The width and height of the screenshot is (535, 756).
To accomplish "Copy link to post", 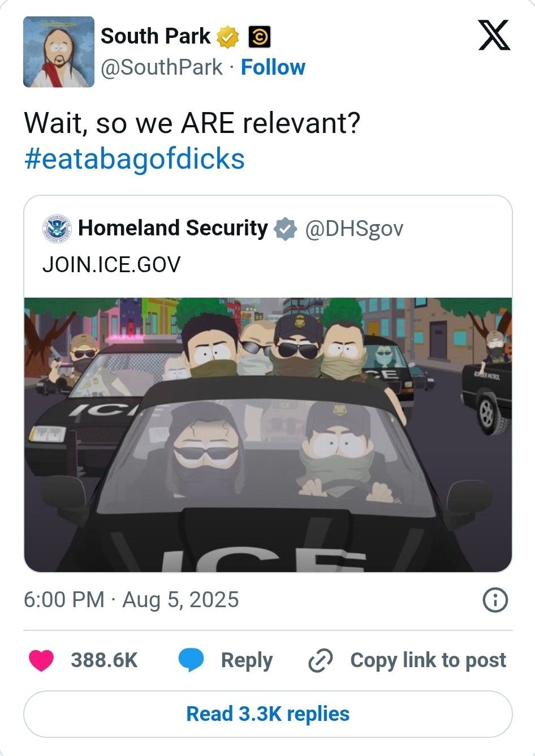I will tap(407, 660).
